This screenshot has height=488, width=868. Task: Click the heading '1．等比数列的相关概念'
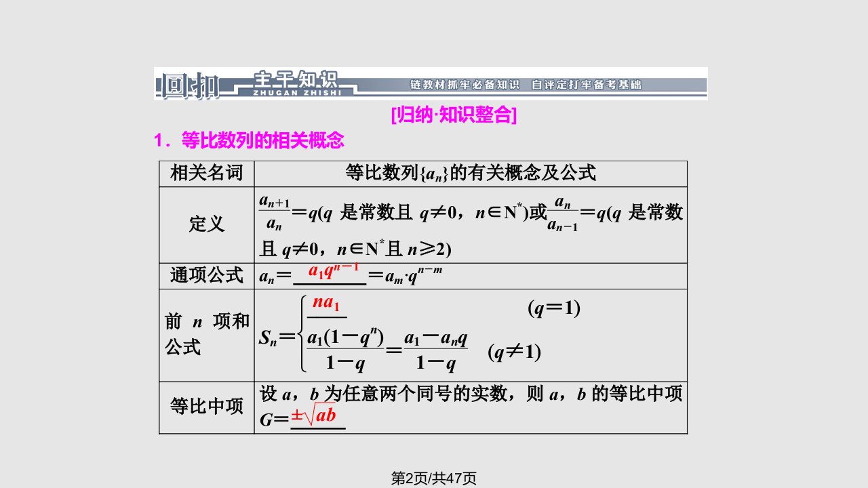(x=250, y=141)
